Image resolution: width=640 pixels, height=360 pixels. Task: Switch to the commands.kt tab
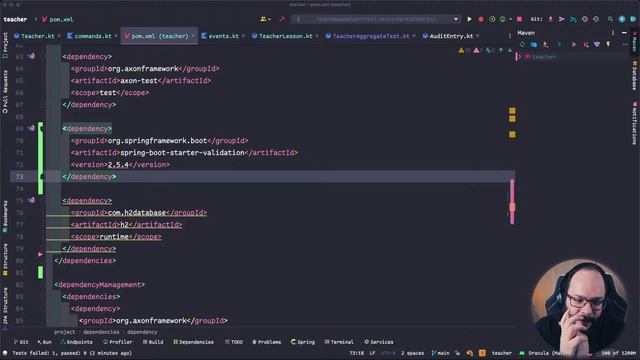pyautogui.click(x=93, y=36)
